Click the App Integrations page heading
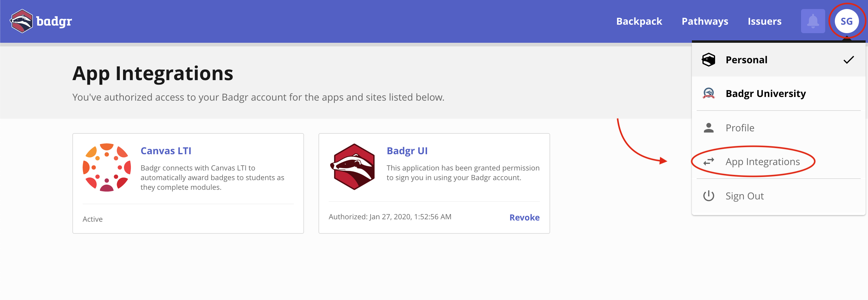868x300 pixels. (x=153, y=73)
